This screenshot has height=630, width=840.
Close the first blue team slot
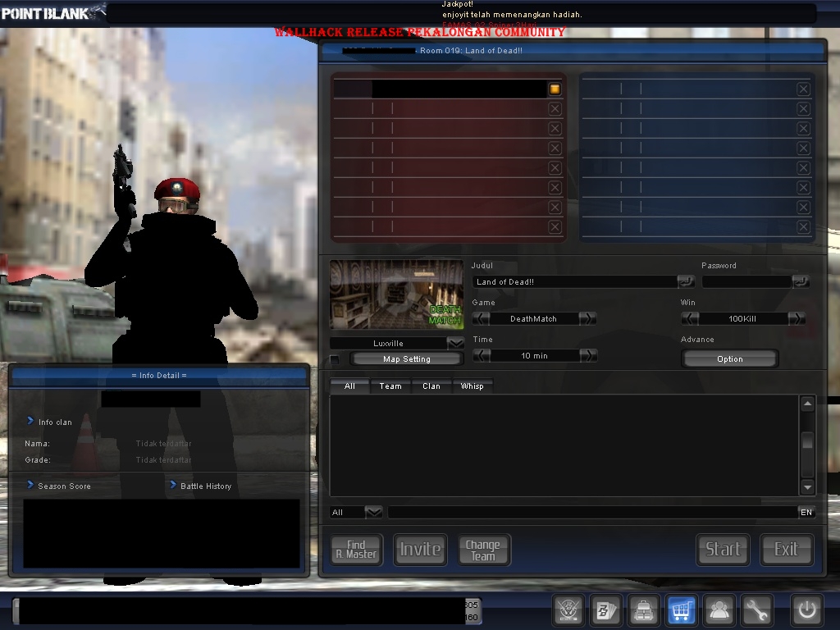coord(803,89)
